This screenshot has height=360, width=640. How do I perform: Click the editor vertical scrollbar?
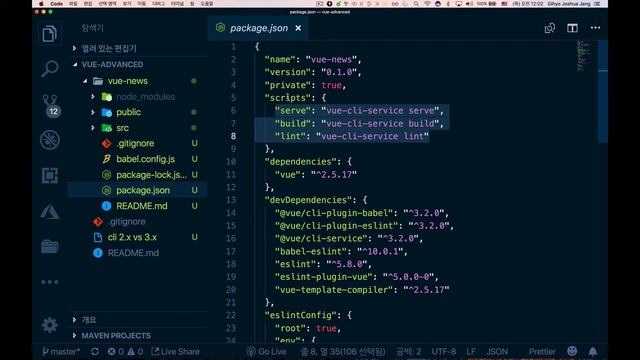[602, 91]
